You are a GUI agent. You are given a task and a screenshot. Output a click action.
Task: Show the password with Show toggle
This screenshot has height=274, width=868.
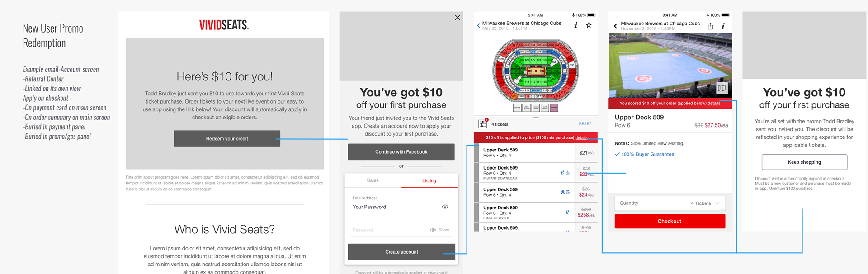click(439, 230)
